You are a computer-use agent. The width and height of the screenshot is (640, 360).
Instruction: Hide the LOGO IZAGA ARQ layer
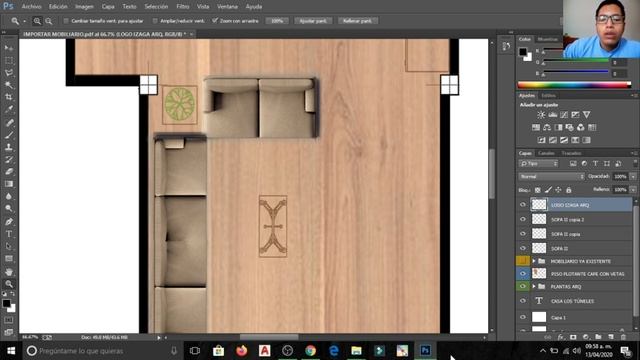pyautogui.click(x=523, y=205)
